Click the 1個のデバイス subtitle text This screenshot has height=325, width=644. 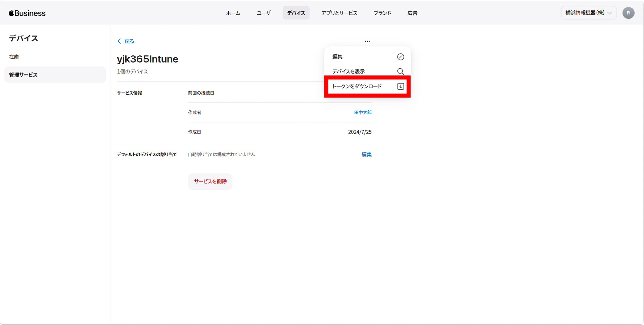tap(132, 71)
